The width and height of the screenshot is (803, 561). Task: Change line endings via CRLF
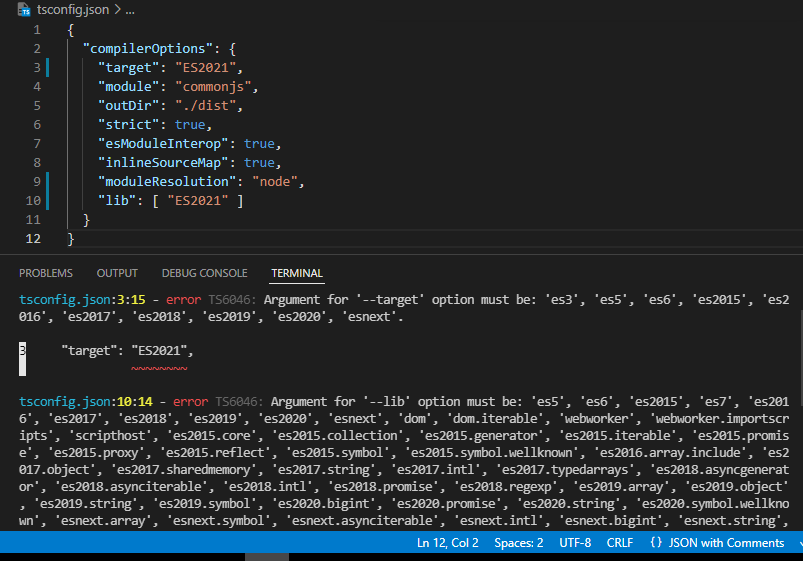(620, 543)
